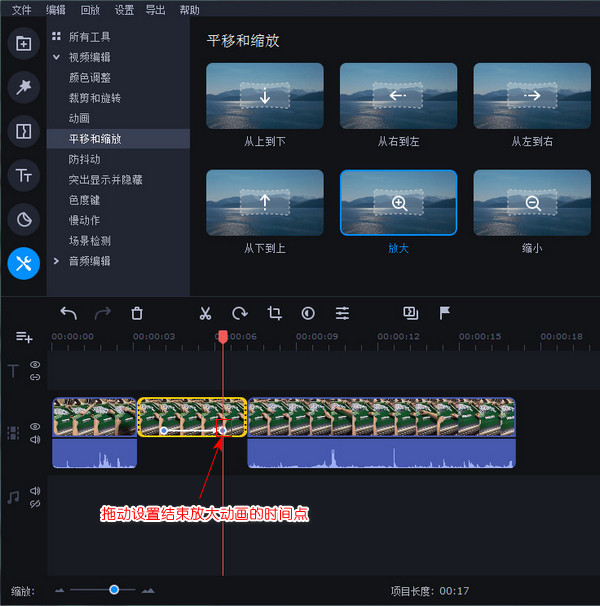Select 色度键 tool
Viewport: 600px width, 606px height.
click(84, 200)
